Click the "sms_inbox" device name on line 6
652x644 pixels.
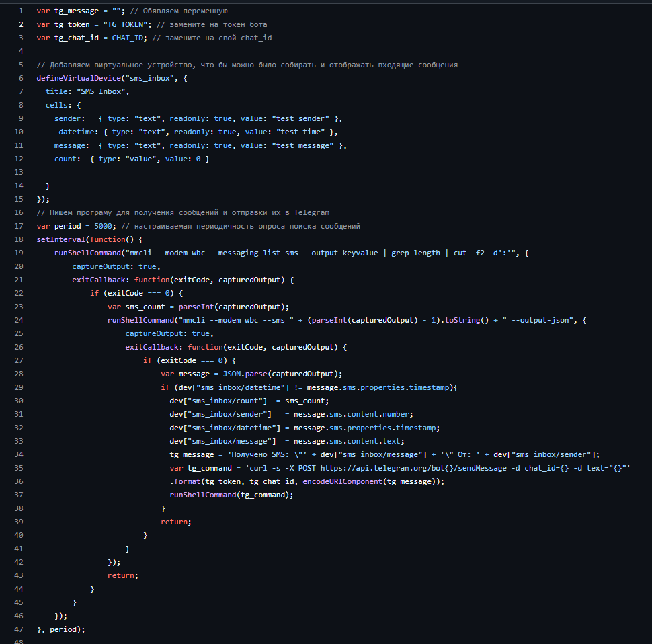pos(150,78)
